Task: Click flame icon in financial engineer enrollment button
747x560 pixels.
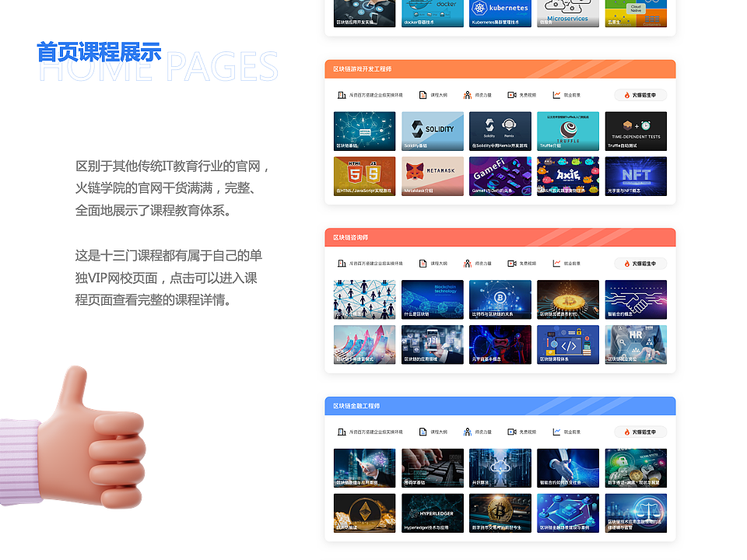Action: click(x=627, y=432)
